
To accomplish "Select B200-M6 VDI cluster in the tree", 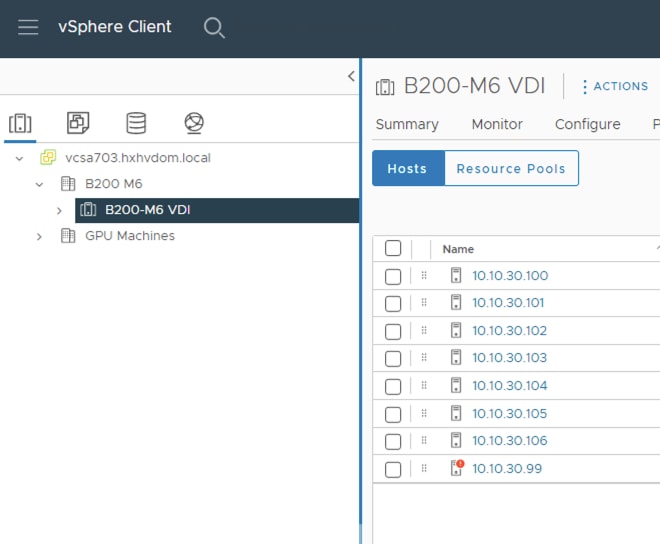I will click(148, 210).
